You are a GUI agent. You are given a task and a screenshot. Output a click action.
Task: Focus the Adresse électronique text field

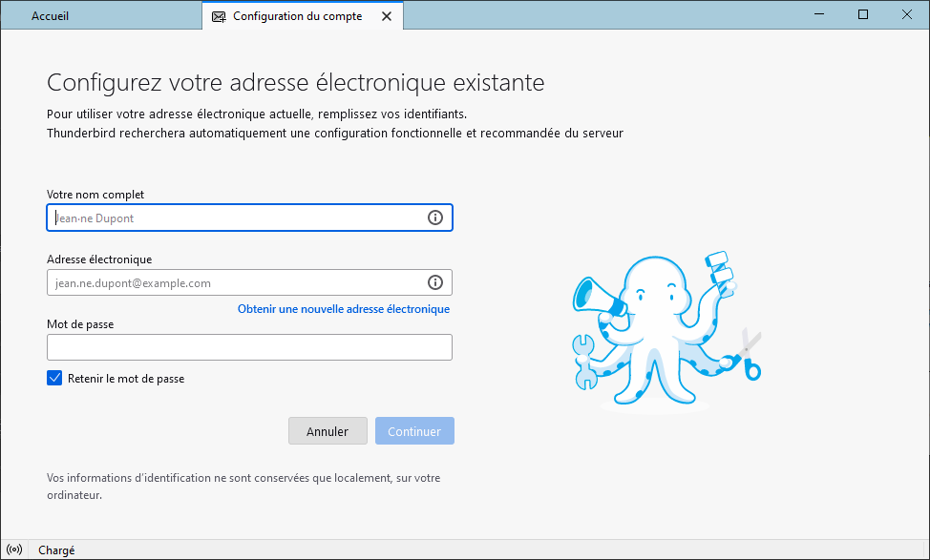[x=234, y=282]
